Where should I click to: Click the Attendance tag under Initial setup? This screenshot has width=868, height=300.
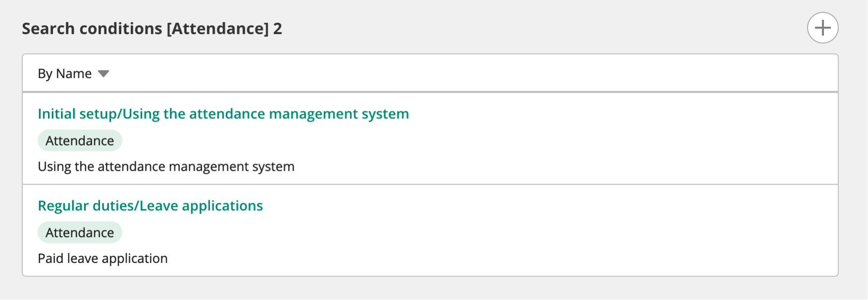tap(80, 141)
